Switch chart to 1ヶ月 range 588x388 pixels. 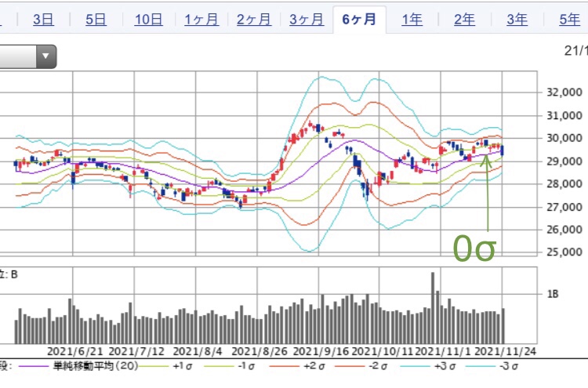pos(201,20)
